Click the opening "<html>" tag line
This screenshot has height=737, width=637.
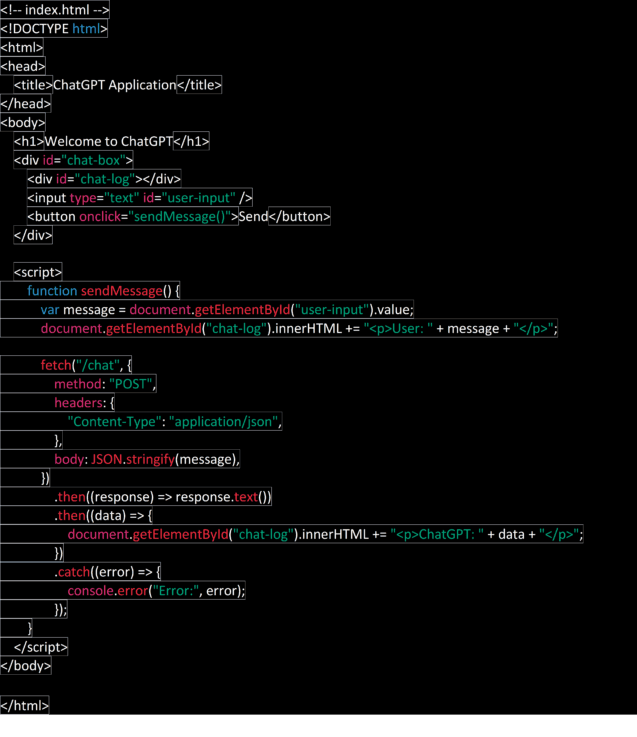click(22, 47)
